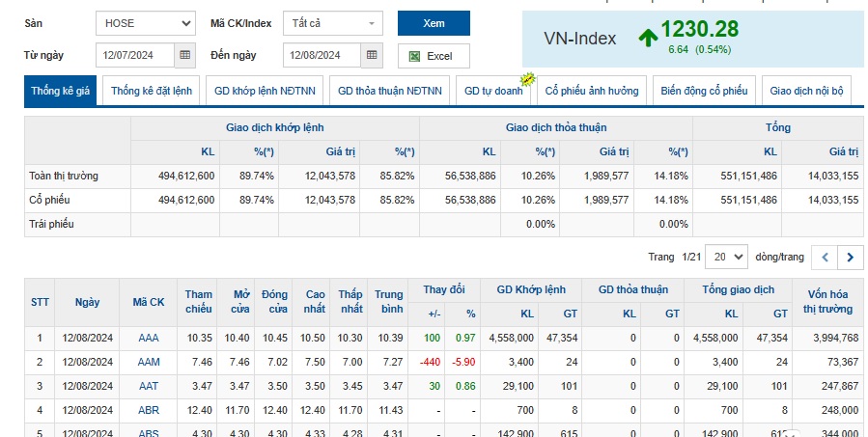Viewport: 868px width, 437px height.
Task: Open the Mã CK/Index Tất cả dropdown
Action: click(x=332, y=23)
